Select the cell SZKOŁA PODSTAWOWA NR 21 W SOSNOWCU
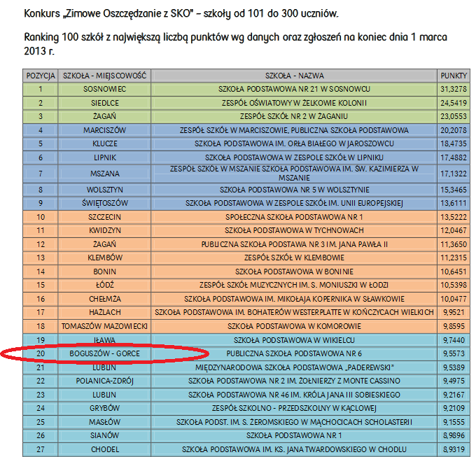The width and height of the screenshot is (476, 457). click(x=294, y=89)
